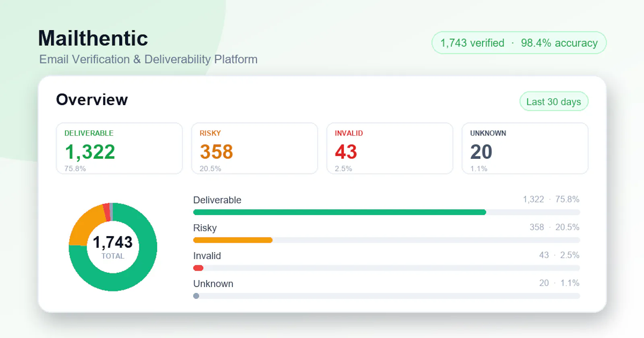Click the gray Unknown progress bar dot
Viewport: 644px width, 338px height.
196,296
